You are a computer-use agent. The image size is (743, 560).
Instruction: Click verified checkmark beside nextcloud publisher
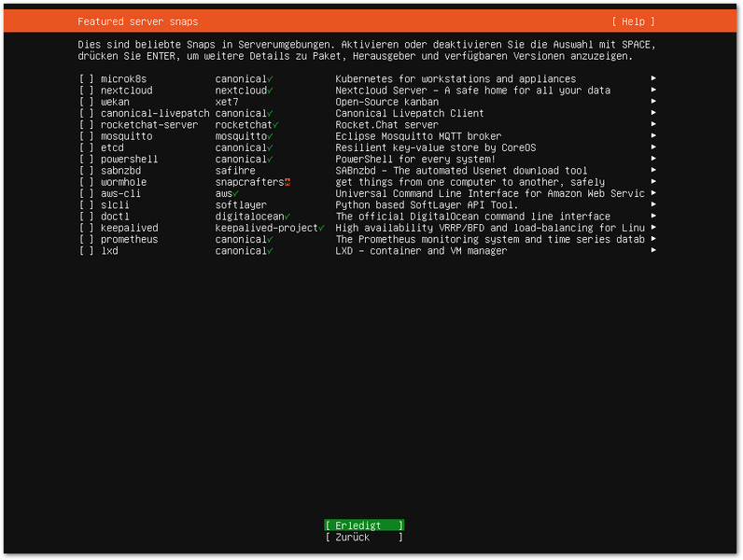tap(270, 90)
